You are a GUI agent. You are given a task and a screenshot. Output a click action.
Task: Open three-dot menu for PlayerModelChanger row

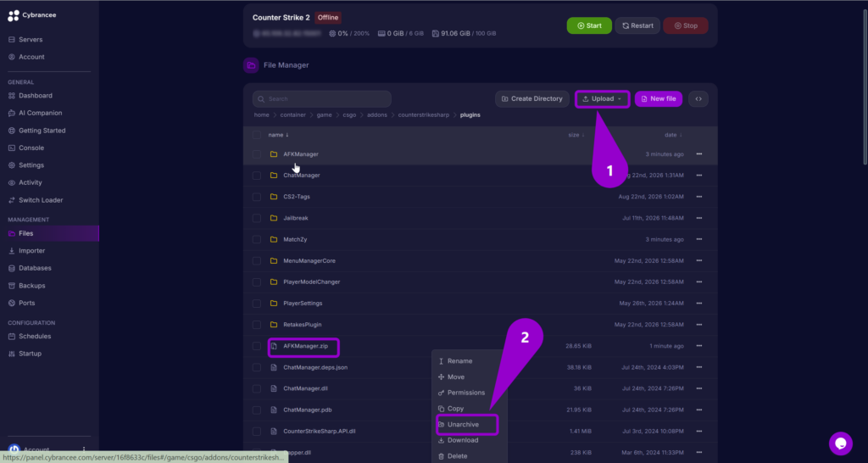click(699, 282)
